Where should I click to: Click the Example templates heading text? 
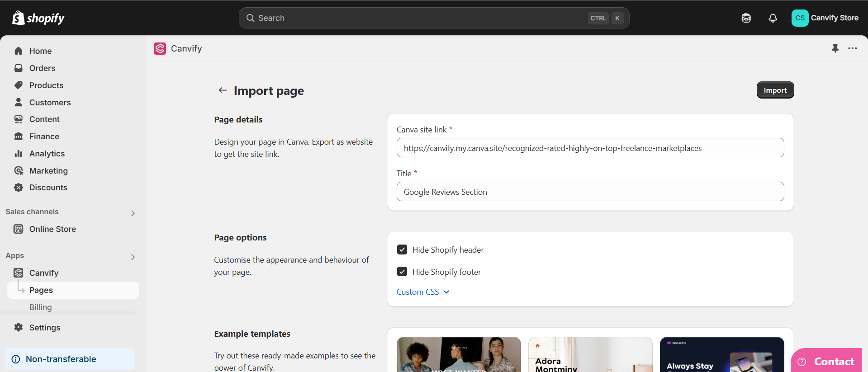(252, 334)
